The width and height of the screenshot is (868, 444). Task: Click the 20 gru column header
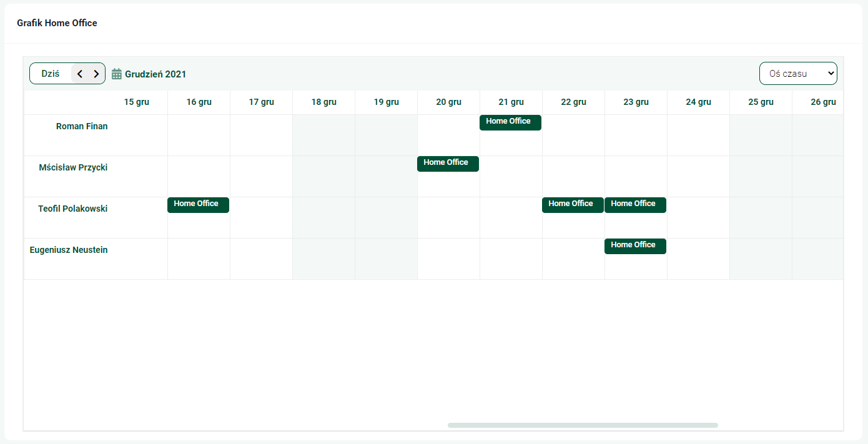click(448, 102)
